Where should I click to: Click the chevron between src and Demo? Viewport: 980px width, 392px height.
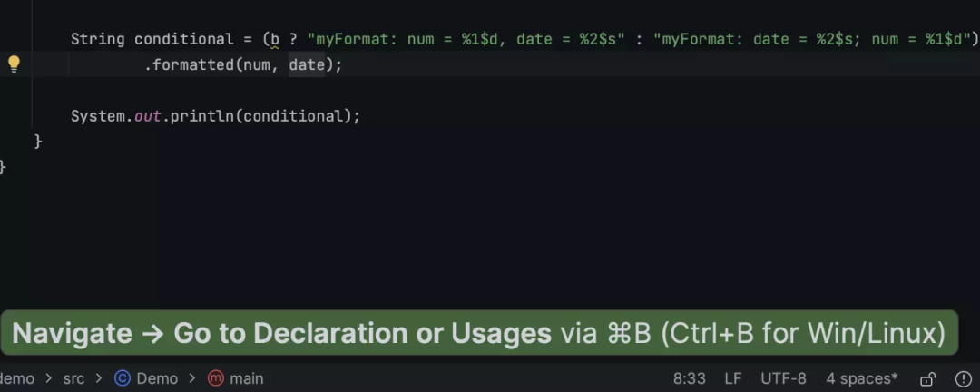[99, 378]
